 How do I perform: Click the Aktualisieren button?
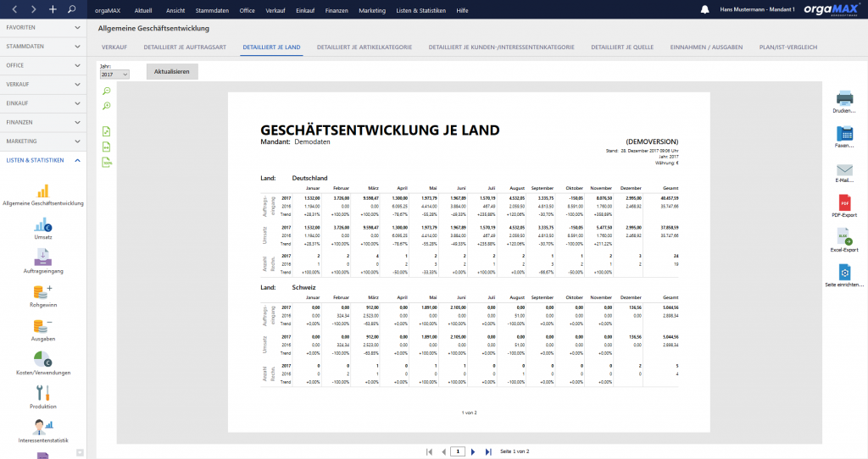(172, 71)
